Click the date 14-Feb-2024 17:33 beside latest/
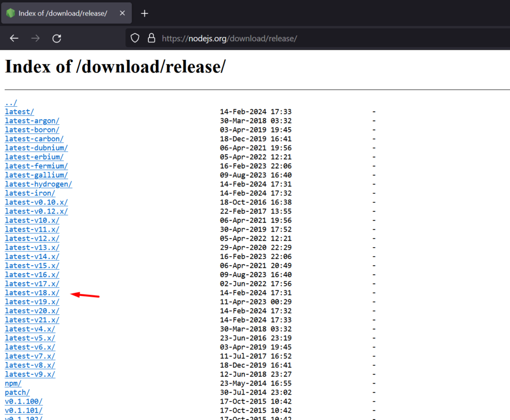Image resolution: width=510 pixels, height=420 pixels. 255,112
